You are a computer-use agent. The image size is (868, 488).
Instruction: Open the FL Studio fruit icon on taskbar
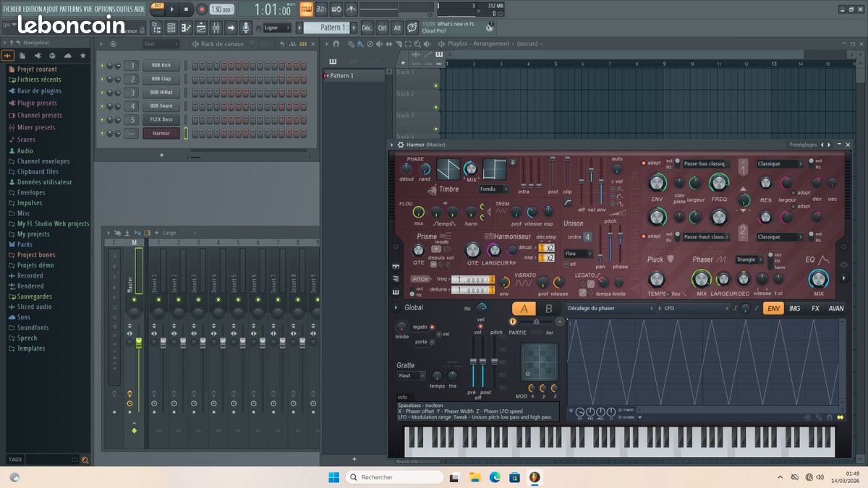(535, 477)
